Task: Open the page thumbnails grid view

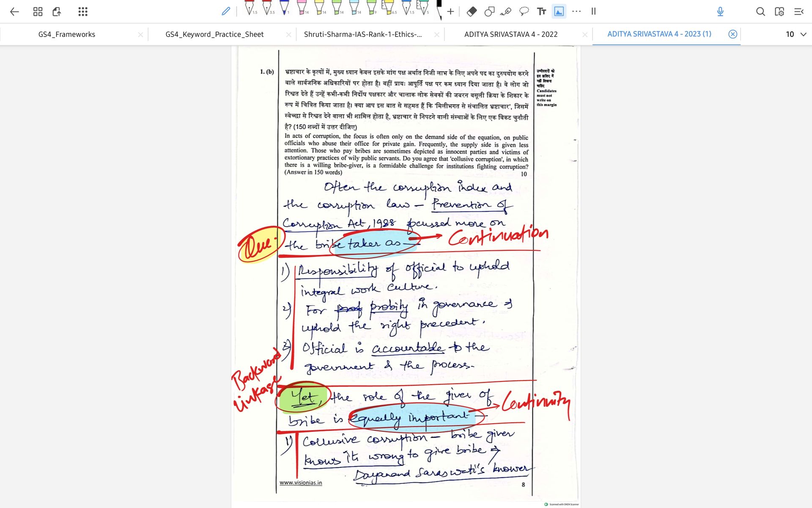Action: coord(38,11)
